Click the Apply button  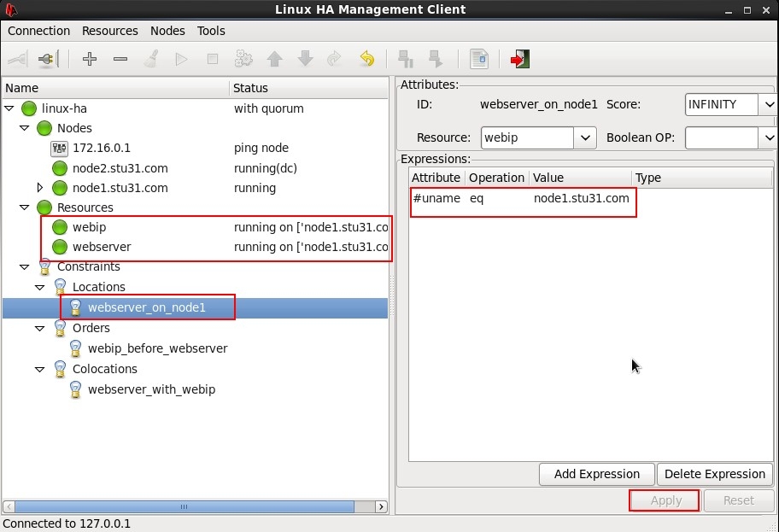(665, 500)
